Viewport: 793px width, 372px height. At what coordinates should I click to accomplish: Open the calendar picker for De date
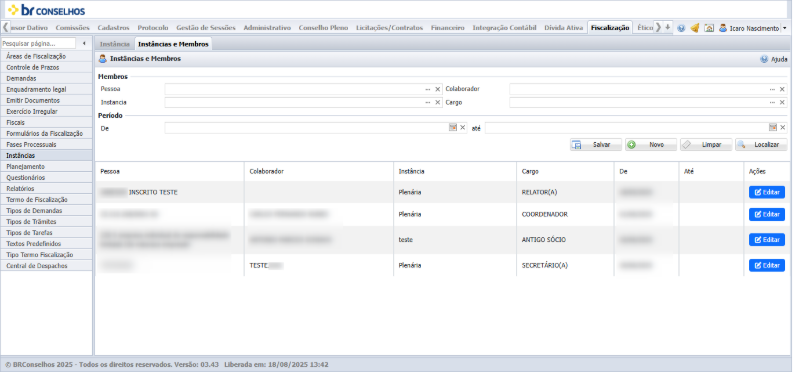point(453,127)
